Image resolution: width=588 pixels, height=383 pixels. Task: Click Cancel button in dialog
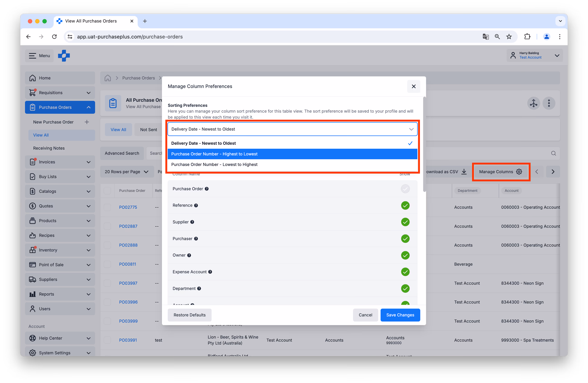pos(365,315)
